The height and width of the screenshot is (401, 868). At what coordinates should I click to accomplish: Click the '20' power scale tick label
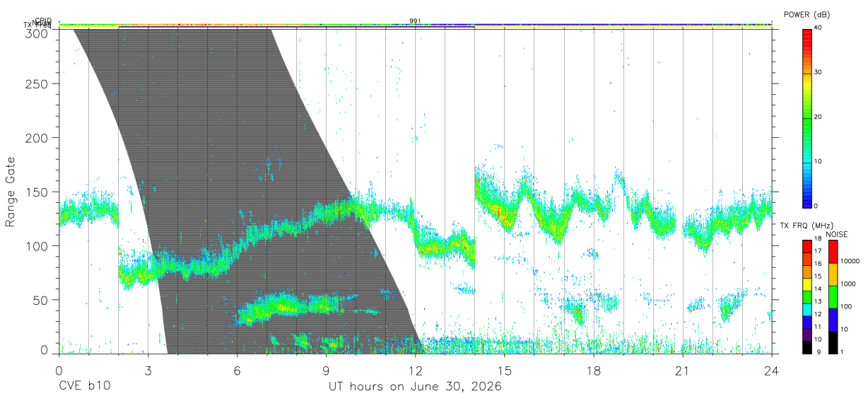point(819,117)
